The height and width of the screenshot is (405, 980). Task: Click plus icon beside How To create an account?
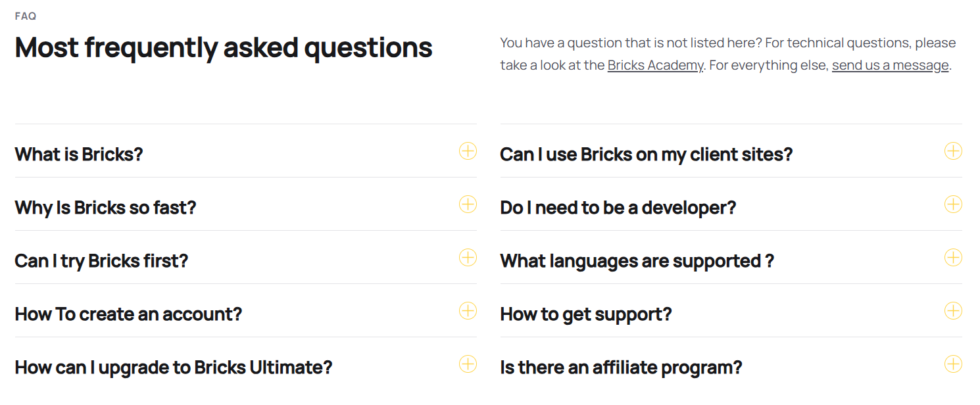(x=468, y=311)
